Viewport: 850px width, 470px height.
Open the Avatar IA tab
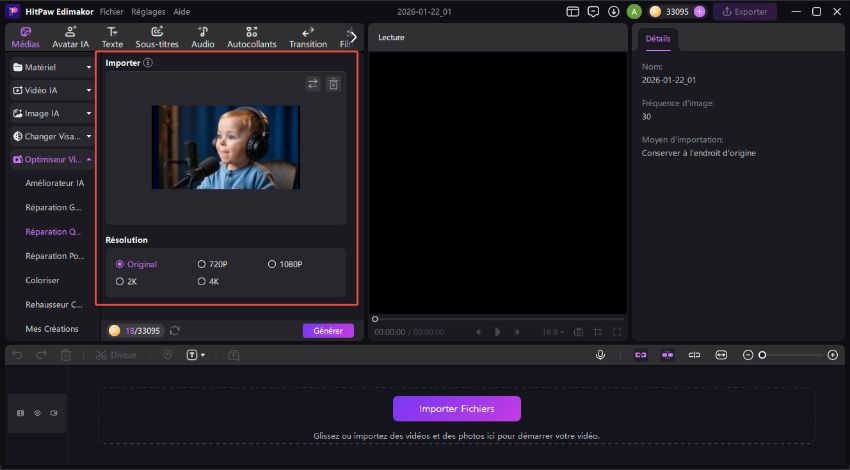70,37
